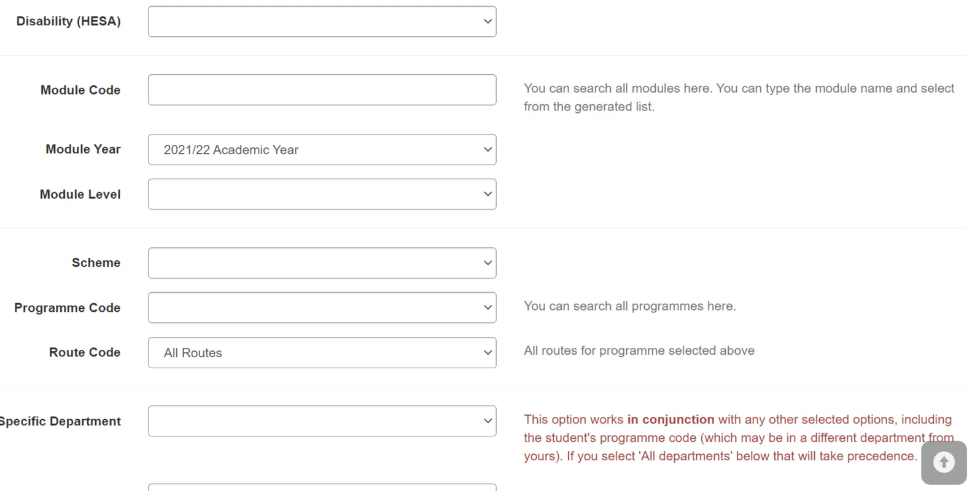This screenshot has height=491, width=980.
Task: Click the partially visible field below Specific Department
Action: point(322,488)
